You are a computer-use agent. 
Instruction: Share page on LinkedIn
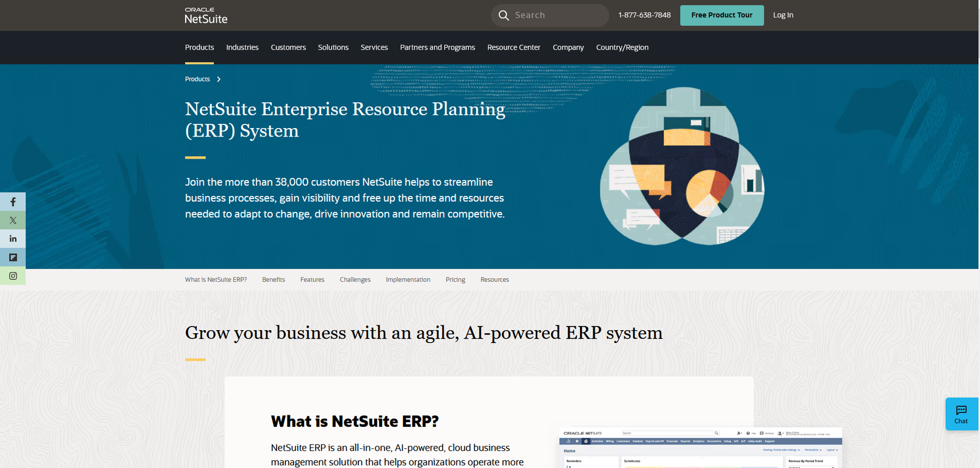[x=13, y=238]
